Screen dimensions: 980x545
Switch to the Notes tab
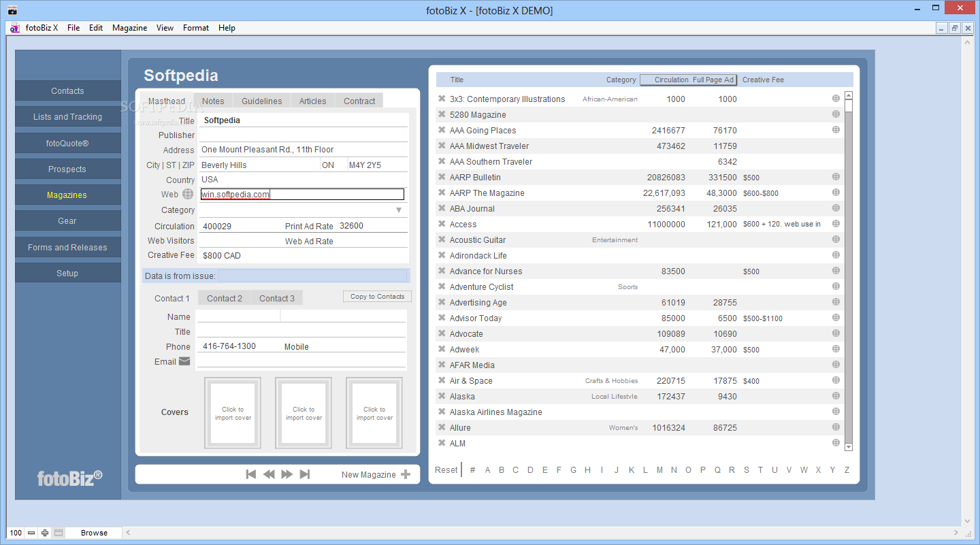click(213, 101)
